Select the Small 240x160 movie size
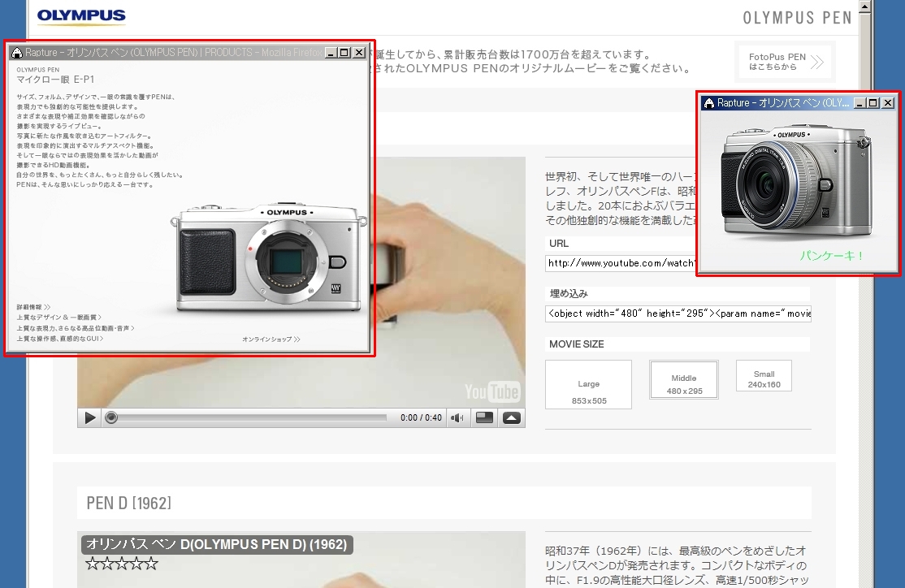This screenshot has height=588, width=905. click(x=764, y=376)
